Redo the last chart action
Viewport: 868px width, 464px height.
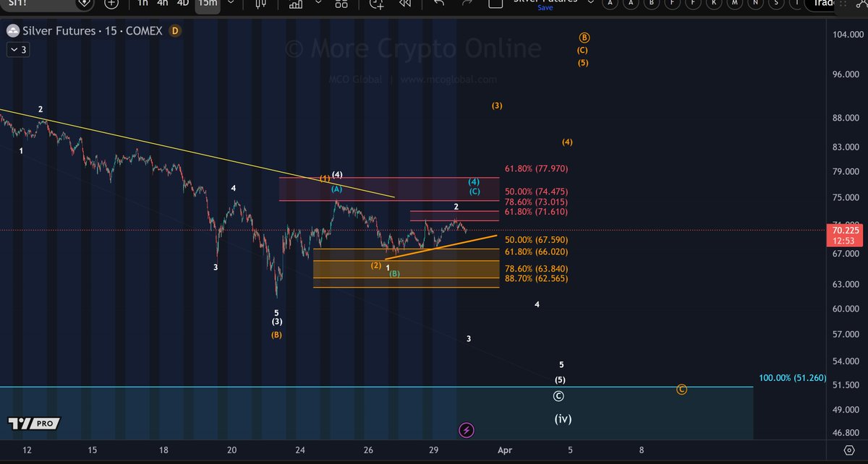click(467, 3)
